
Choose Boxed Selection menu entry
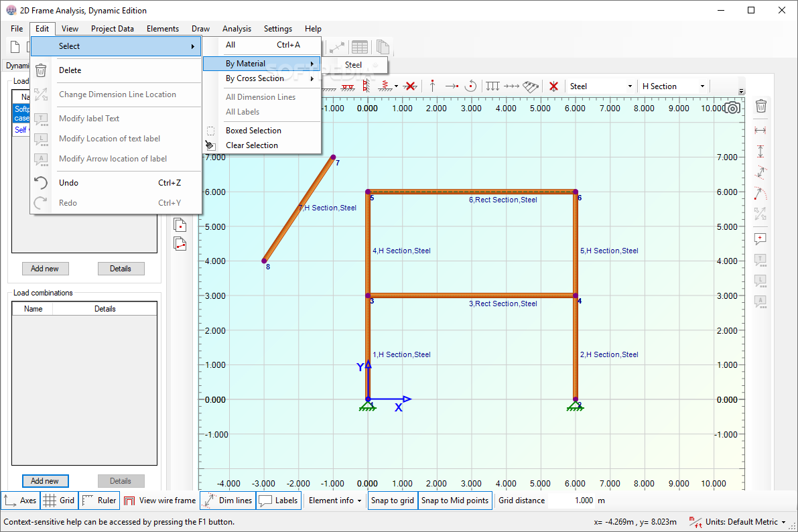tap(262, 131)
